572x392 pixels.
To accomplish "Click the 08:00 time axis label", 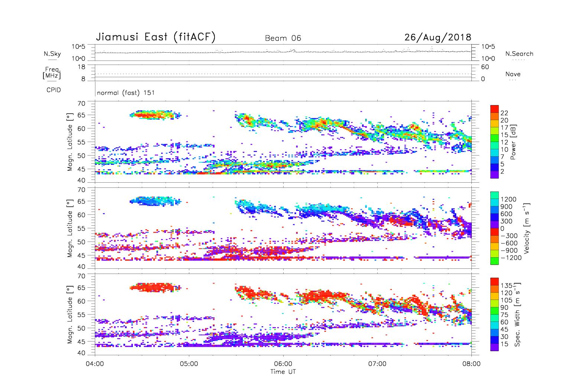I will pos(471,364).
